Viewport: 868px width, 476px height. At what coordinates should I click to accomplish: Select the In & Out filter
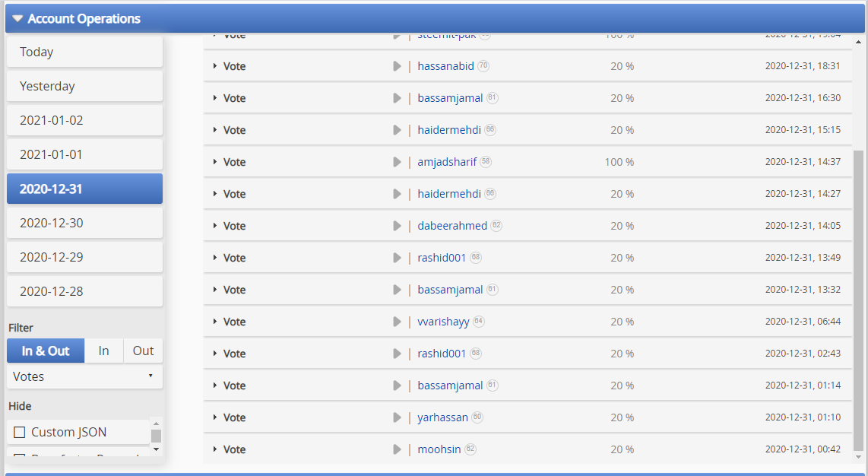[x=46, y=351]
